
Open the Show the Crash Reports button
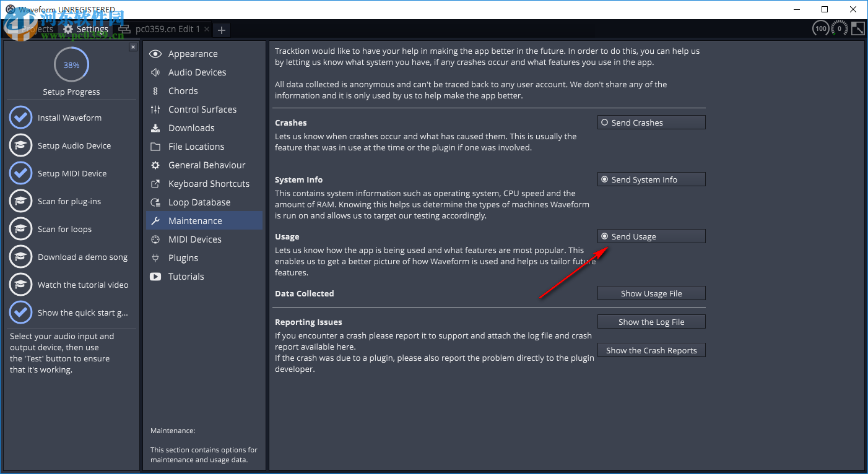point(651,350)
